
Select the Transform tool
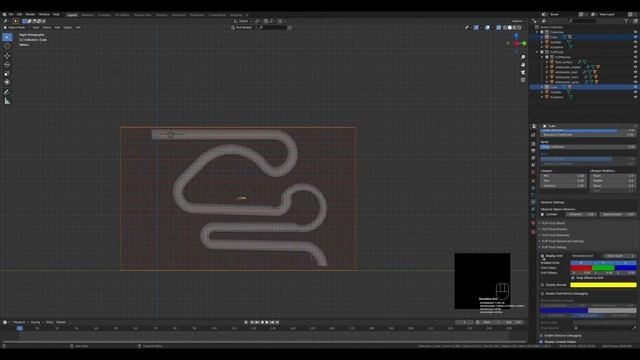(7, 82)
